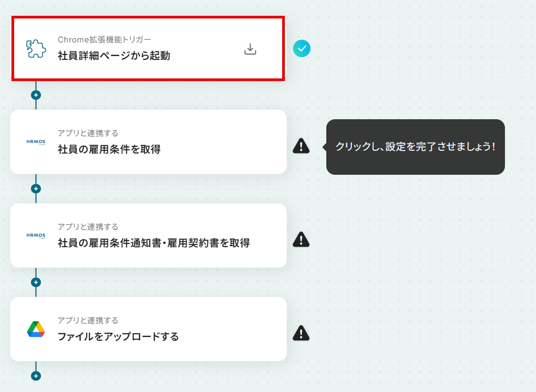Click the download icon on trigger card
Viewport: 536px width, 392px height.
[x=250, y=49]
